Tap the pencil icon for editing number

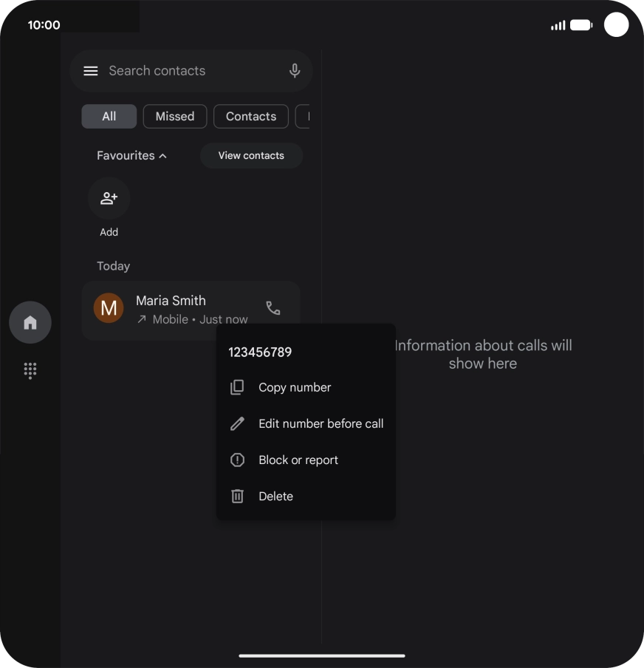click(x=237, y=423)
